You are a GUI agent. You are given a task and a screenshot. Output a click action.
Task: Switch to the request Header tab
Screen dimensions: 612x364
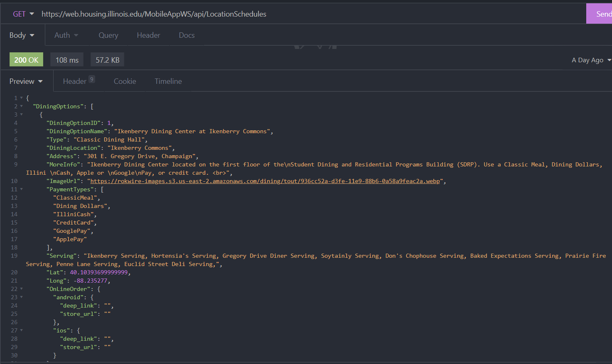148,35
